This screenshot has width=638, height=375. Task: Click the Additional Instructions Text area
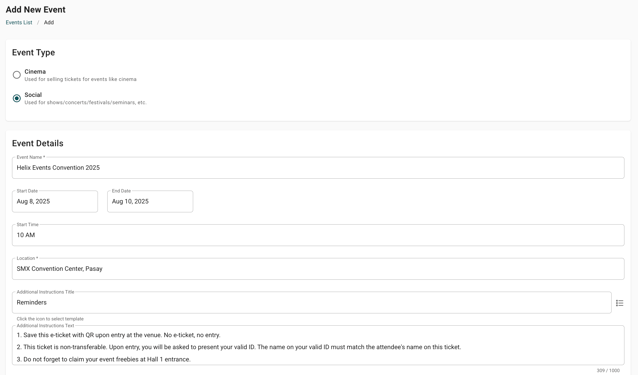pos(318,345)
